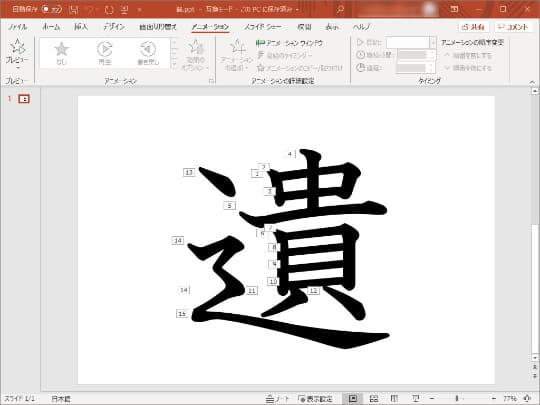Select animation marker 12 on slide

pos(313,291)
